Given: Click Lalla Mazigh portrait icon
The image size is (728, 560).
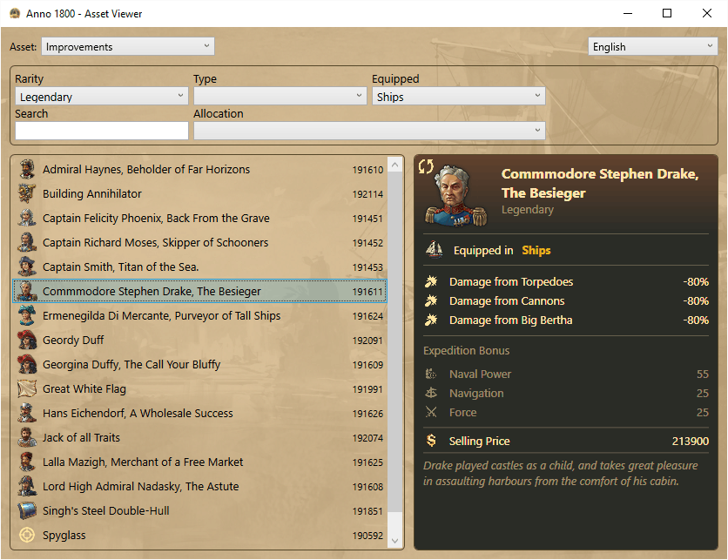Looking at the screenshot, I should [x=27, y=462].
